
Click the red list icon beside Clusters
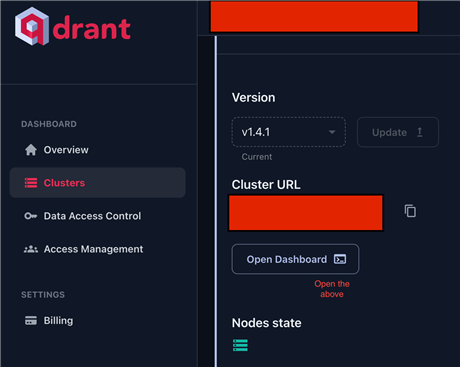(31, 183)
